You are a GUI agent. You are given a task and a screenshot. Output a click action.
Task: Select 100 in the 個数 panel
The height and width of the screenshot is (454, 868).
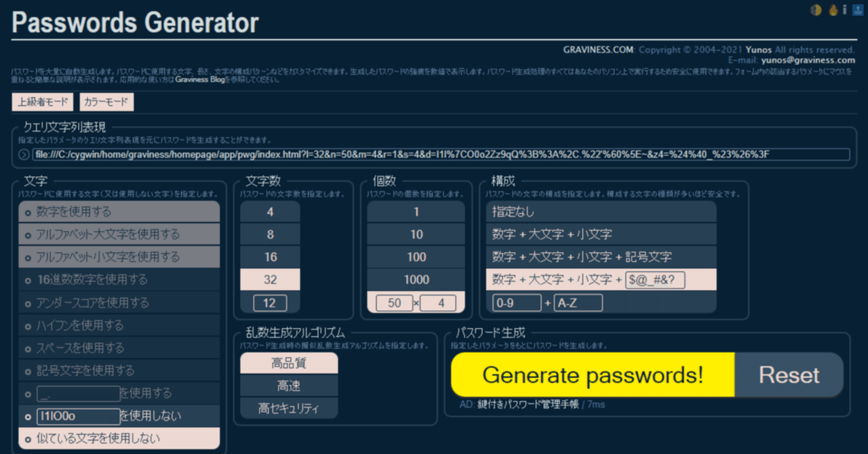[x=415, y=257]
